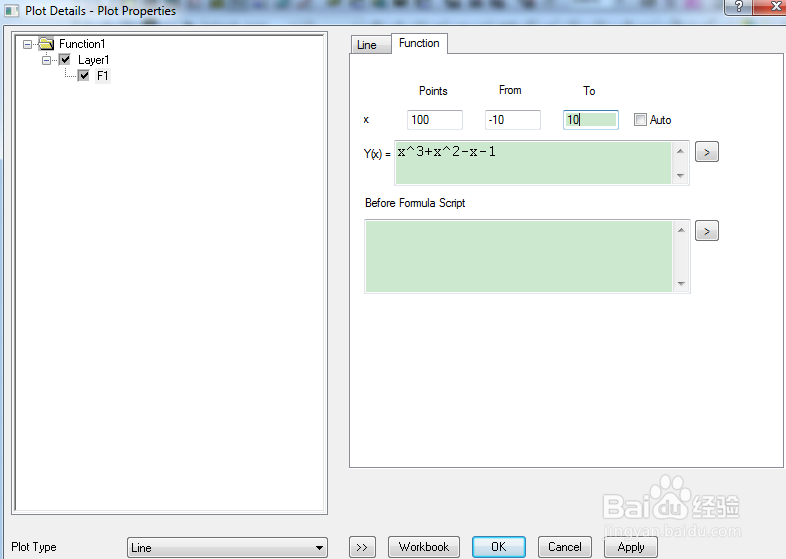Image resolution: width=786 pixels, height=559 pixels.
Task: Select Layer1 in the tree
Action: coord(93,60)
